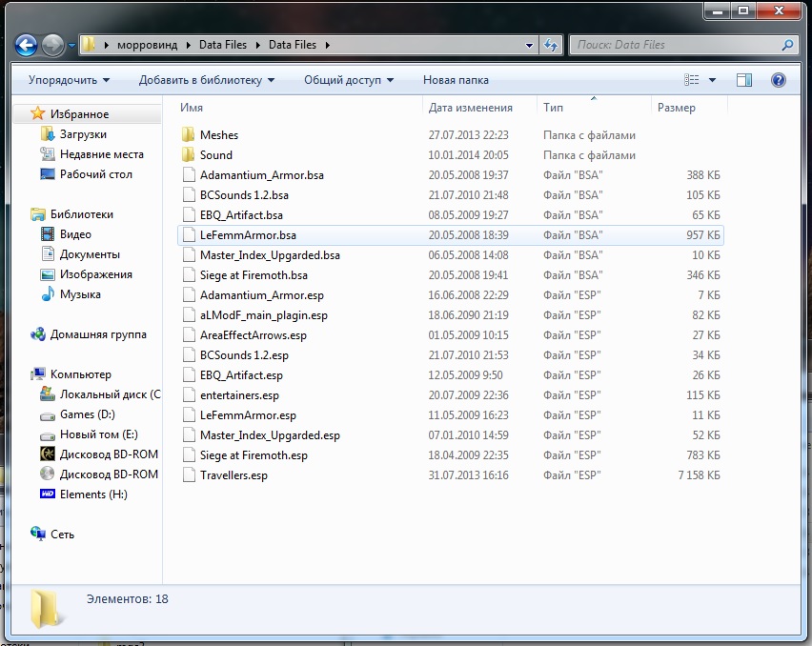812x646 pixels.
Task: Click the large folder icon in details pane
Action: click(x=47, y=609)
